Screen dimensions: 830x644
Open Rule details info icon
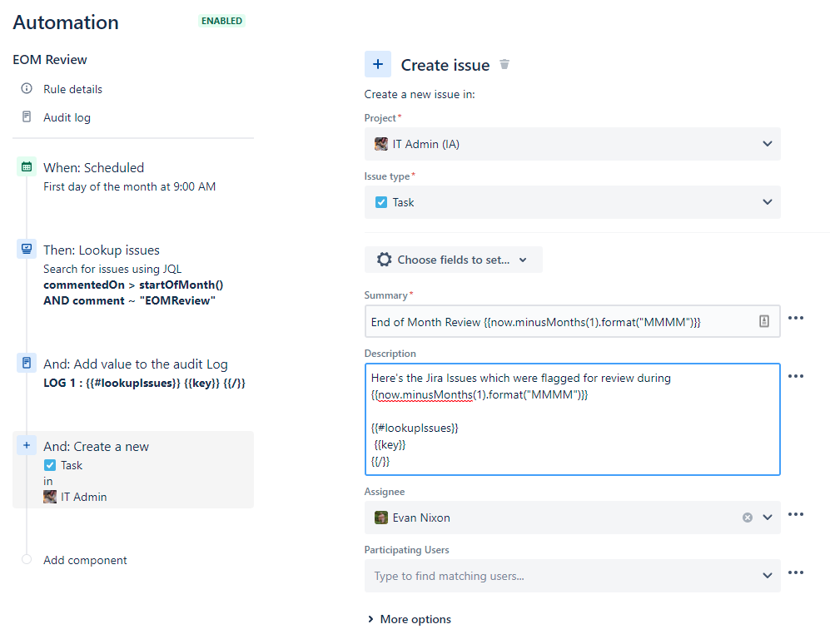pos(27,88)
